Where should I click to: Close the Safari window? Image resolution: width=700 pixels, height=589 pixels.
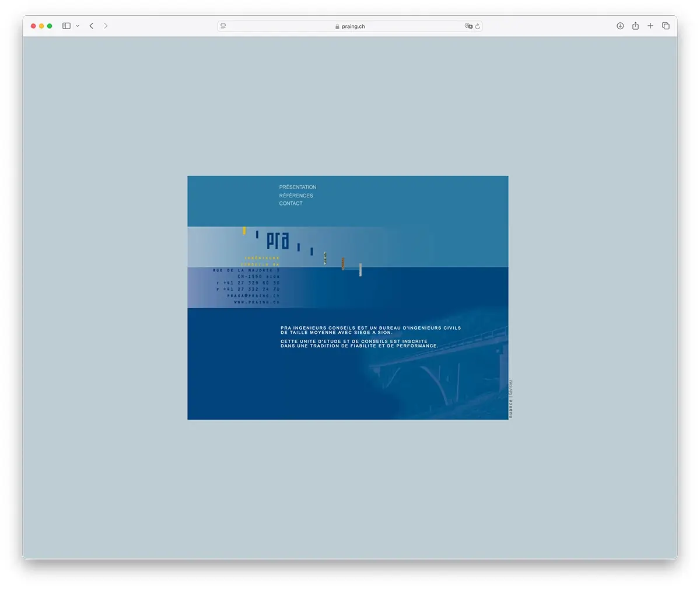tap(33, 26)
